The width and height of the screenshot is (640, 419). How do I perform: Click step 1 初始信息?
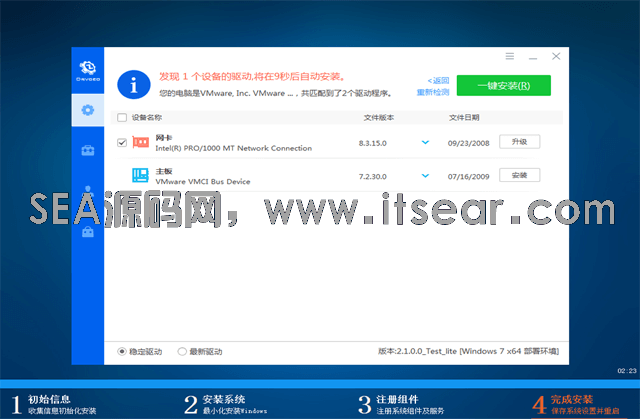(x=53, y=404)
